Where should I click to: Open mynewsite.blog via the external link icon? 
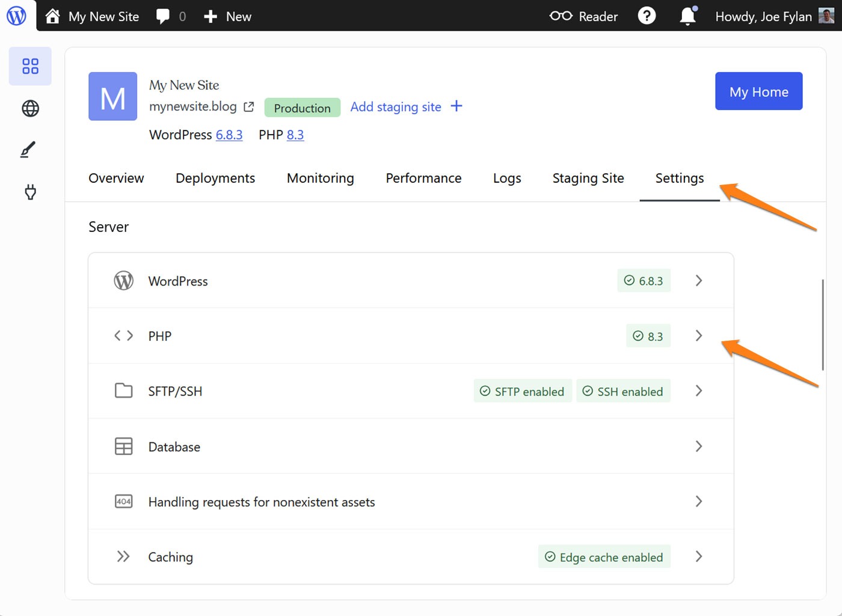248,106
